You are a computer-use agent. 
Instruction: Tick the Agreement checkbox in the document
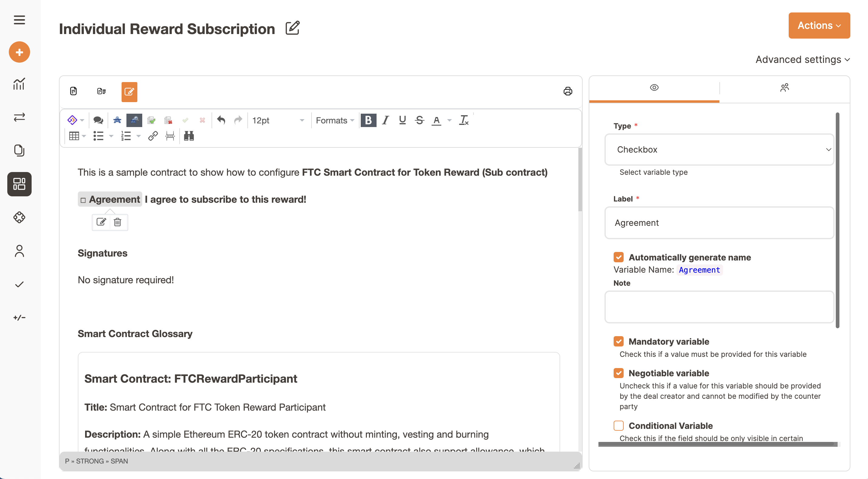tap(83, 200)
